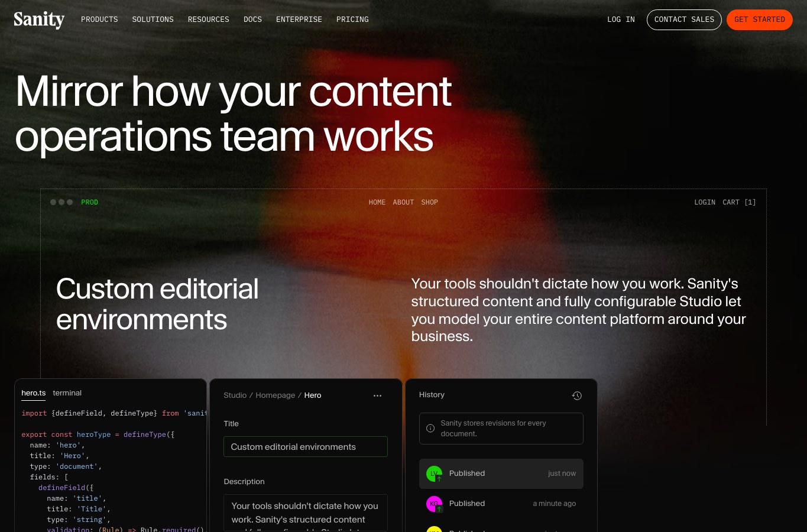Open the SOLUTIONS menu

tap(153, 20)
